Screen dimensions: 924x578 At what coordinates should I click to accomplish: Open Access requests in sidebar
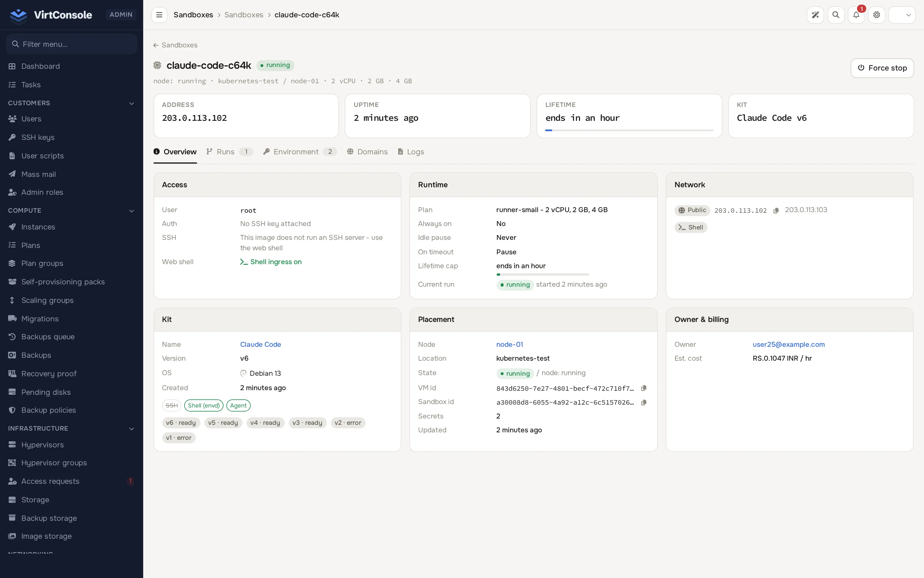click(71, 481)
